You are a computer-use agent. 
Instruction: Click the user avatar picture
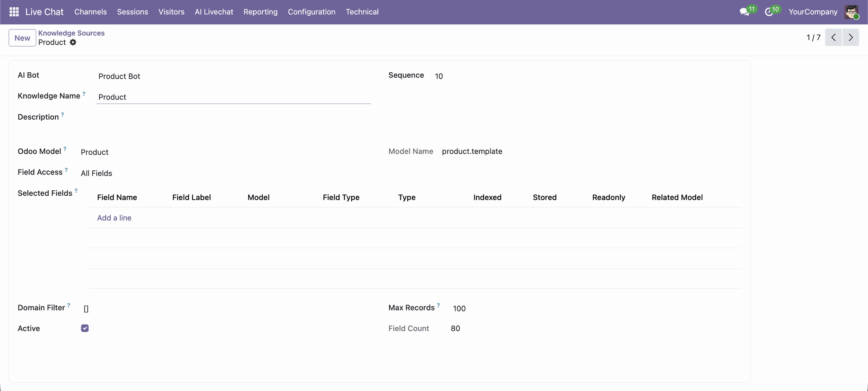point(851,12)
